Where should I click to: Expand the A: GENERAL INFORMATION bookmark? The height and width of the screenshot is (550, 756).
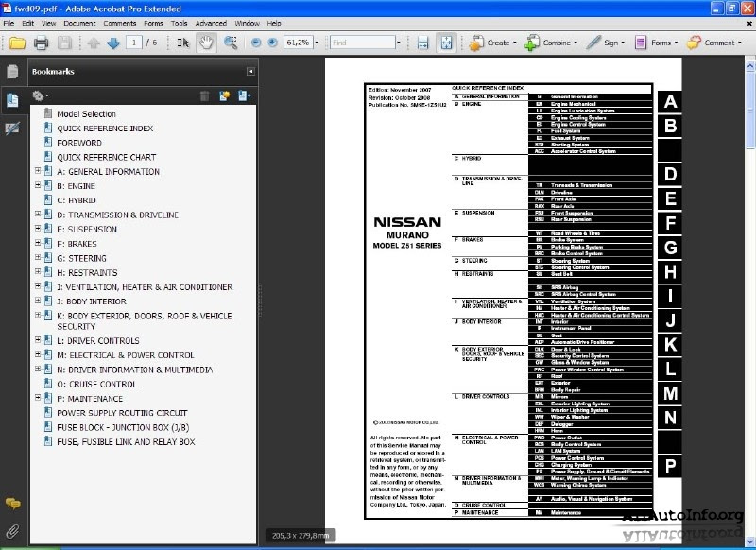click(38, 171)
